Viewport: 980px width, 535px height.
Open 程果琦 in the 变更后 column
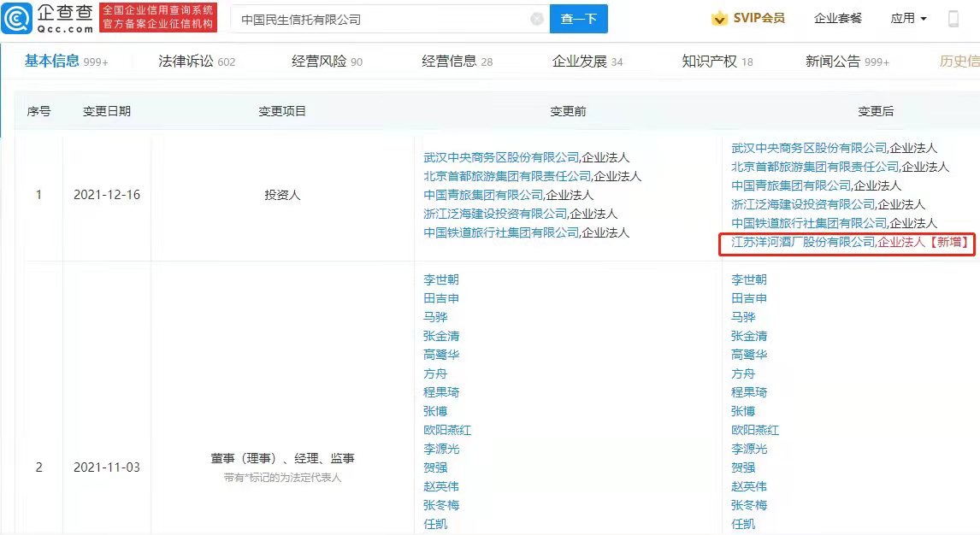(749, 392)
